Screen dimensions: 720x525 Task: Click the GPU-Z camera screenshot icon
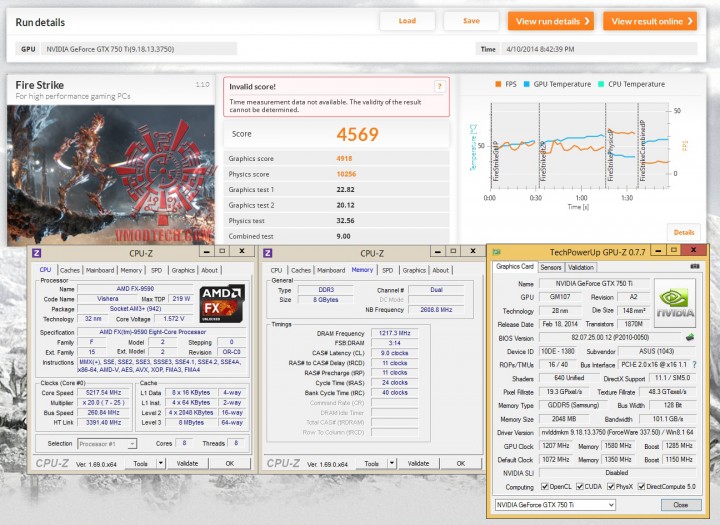(x=694, y=266)
